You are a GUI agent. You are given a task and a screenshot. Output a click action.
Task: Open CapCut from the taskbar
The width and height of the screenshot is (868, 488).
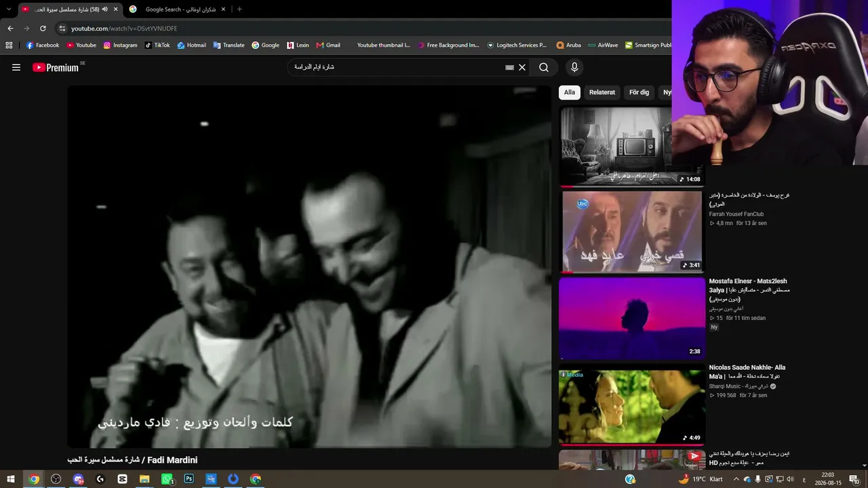tap(122, 479)
